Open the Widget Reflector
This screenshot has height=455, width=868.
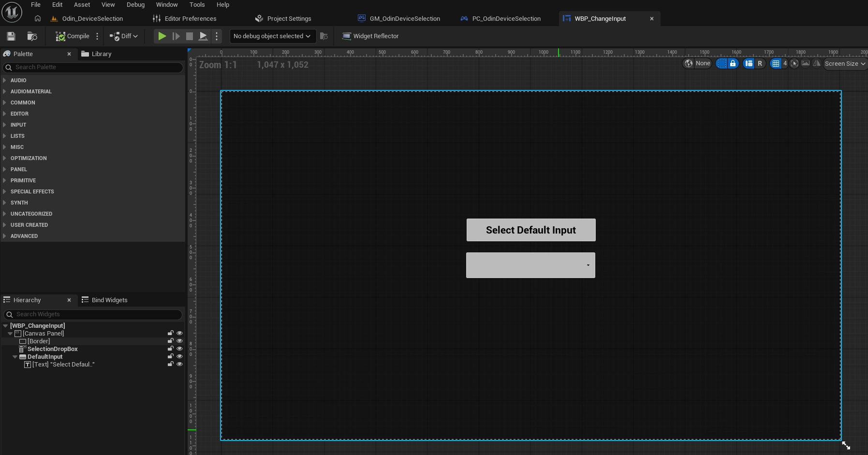coord(370,36)
